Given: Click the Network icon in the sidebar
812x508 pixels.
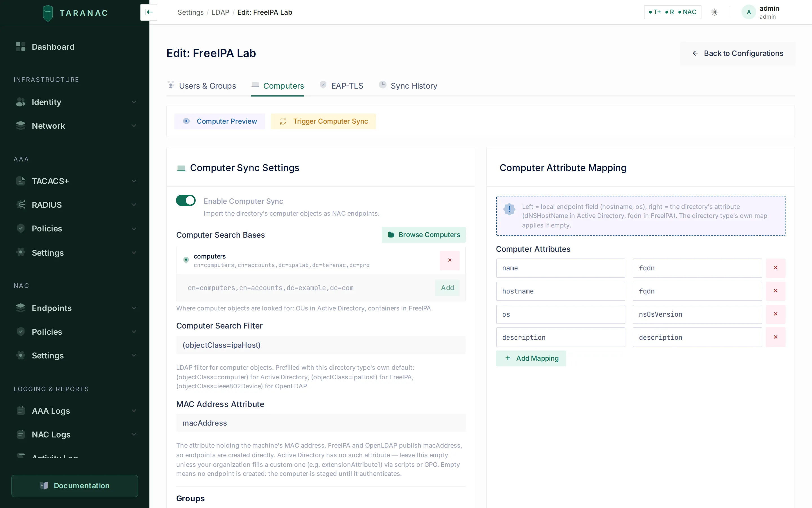Looking at the screenshot, I should tap(21, 126).
